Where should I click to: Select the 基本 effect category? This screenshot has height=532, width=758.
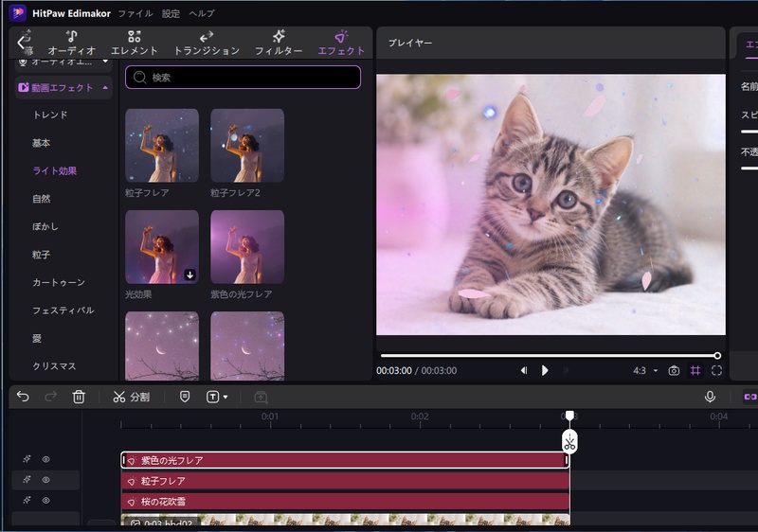[41, 143]
